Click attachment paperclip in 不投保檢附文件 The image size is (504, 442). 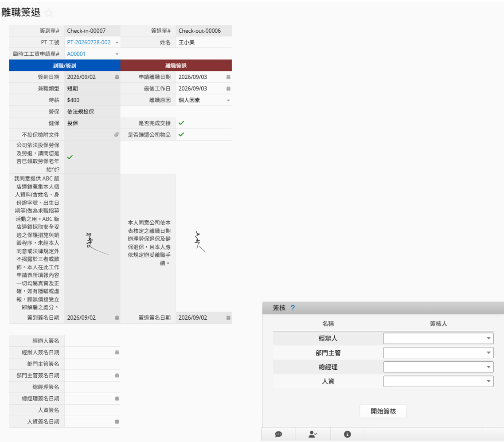point(116,135)
